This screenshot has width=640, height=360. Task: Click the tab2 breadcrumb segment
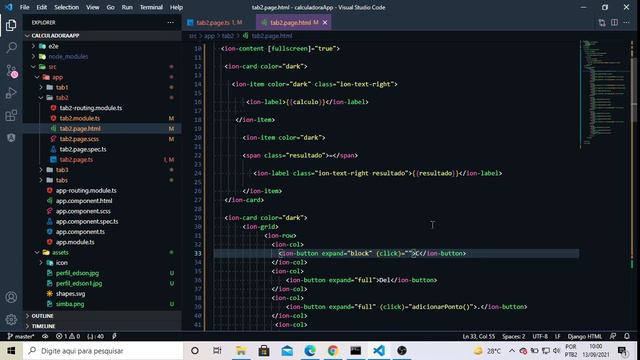[228, 36]
